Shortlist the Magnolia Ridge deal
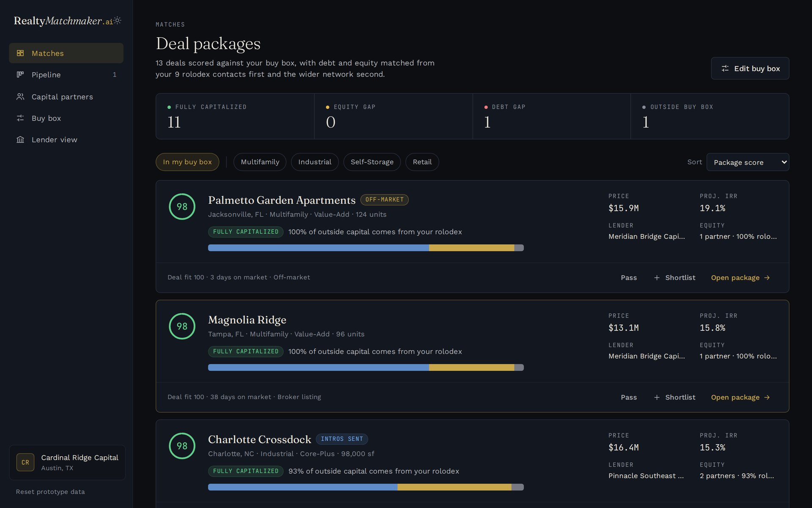 (675, 398)
